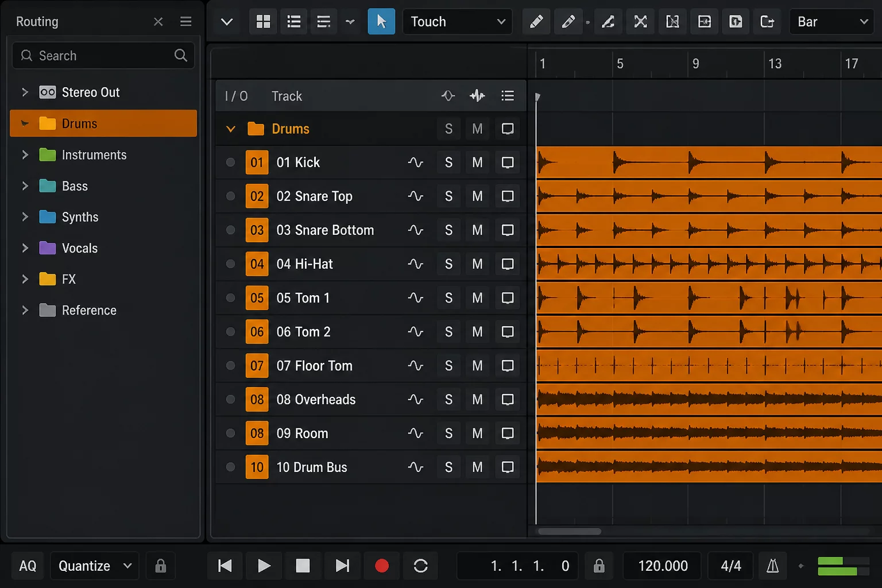Open track list options icon in header

[508, 96]
